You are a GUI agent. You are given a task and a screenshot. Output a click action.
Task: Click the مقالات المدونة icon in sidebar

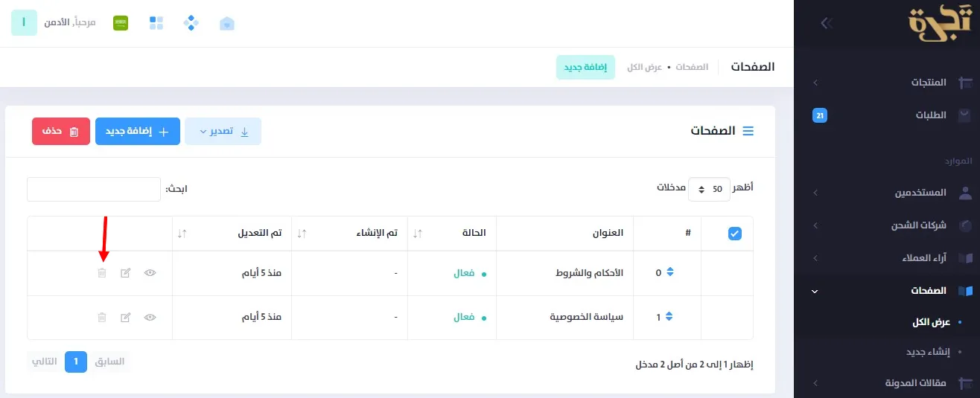coord(965,383)
